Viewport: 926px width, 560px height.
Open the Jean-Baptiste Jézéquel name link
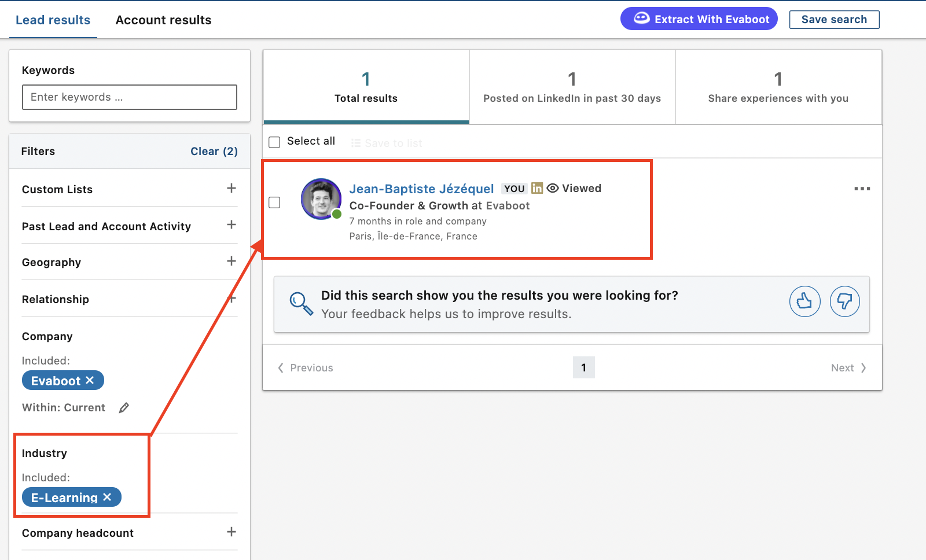click(421, 189)
